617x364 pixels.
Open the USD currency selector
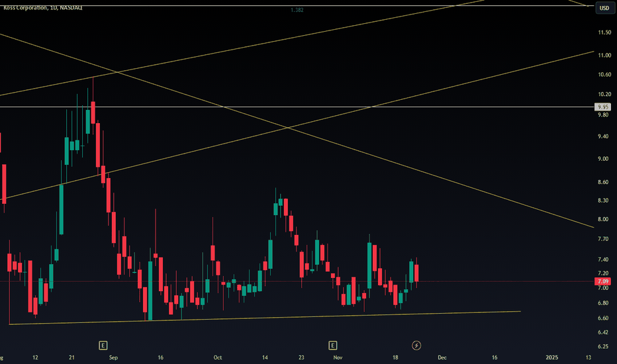pyautogui.click(x=604, y=8)
